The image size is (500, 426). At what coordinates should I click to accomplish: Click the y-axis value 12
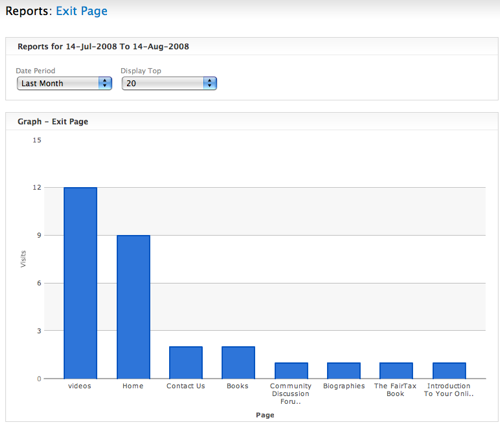37,188
